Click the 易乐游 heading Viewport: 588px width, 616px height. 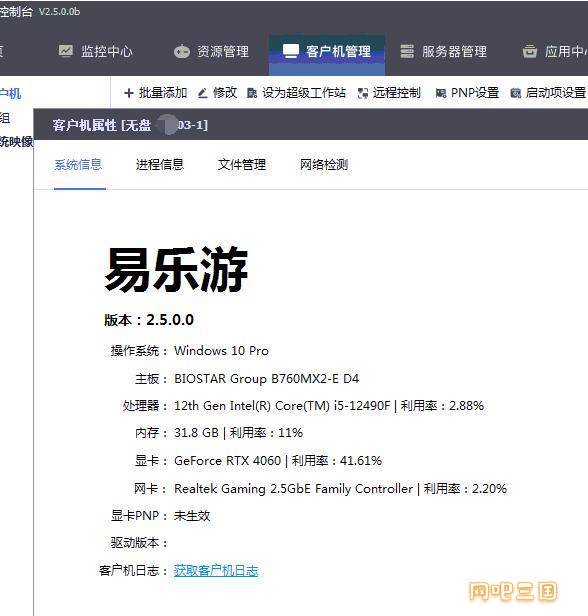click(x=176, y=270)
